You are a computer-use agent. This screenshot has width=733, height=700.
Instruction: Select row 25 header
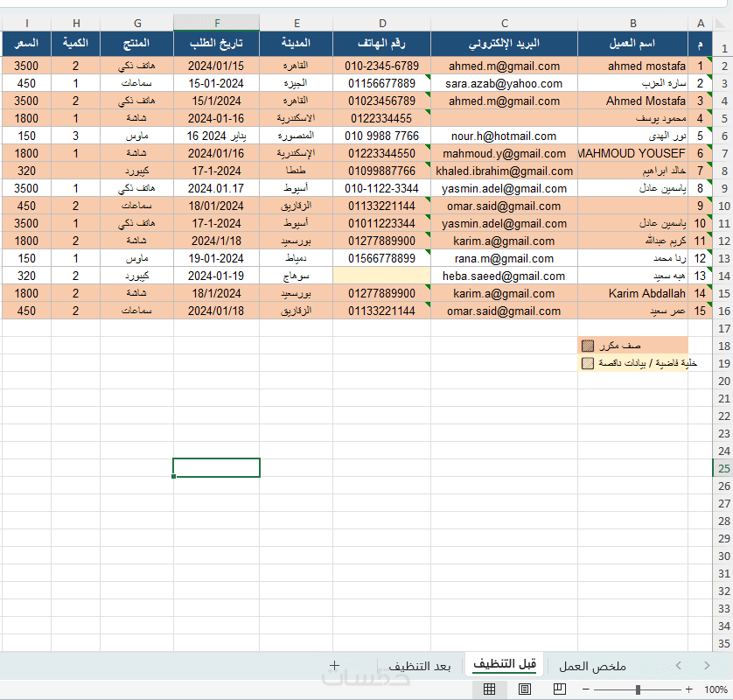pyautogui.click(x=723, y=468)
